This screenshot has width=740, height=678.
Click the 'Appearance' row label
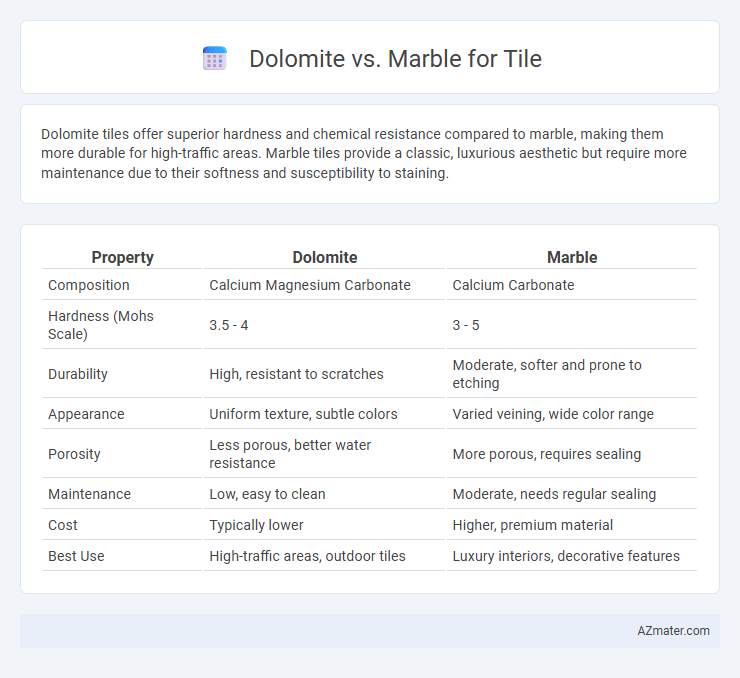click(x=86, y=414)
